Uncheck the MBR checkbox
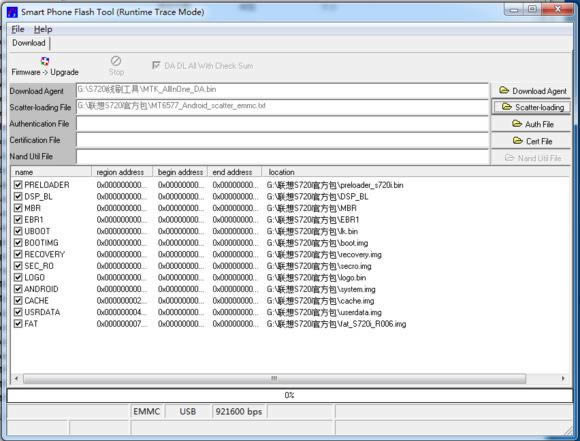580x441 pixels. [18, 208]
